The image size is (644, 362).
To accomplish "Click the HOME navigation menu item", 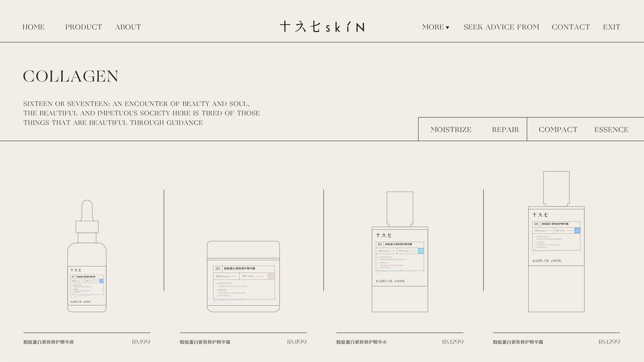I will point(34,27).
